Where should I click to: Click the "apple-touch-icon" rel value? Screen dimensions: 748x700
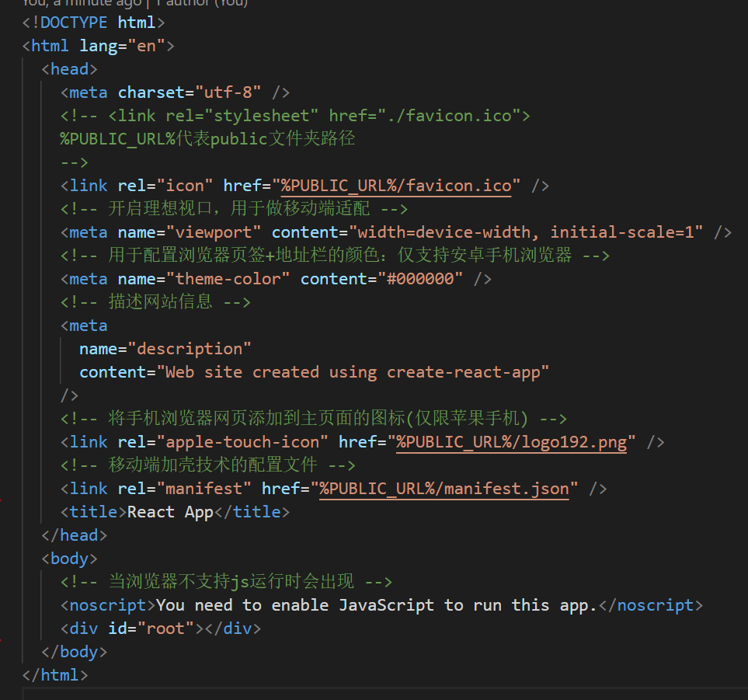click(242, 442)
